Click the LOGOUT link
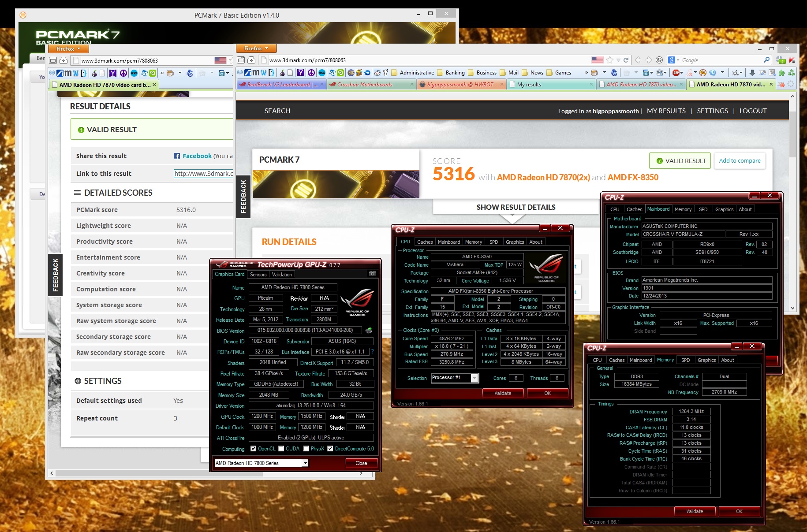This screenshot has width=807, height=532. point(753,111)
